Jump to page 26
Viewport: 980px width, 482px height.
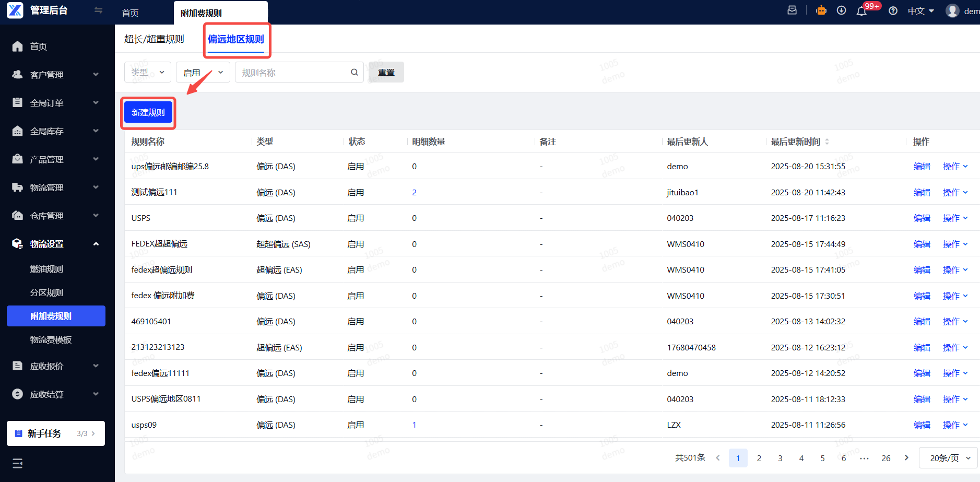coord(886,458)
